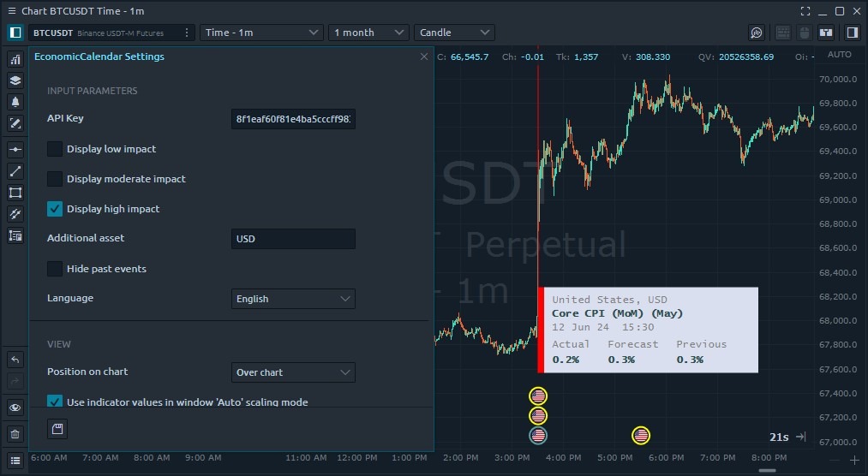Click the Actual 0.2% value
The width and height of the screenshot is (868, 476).
pyautogui.click(x=566, y=360)
